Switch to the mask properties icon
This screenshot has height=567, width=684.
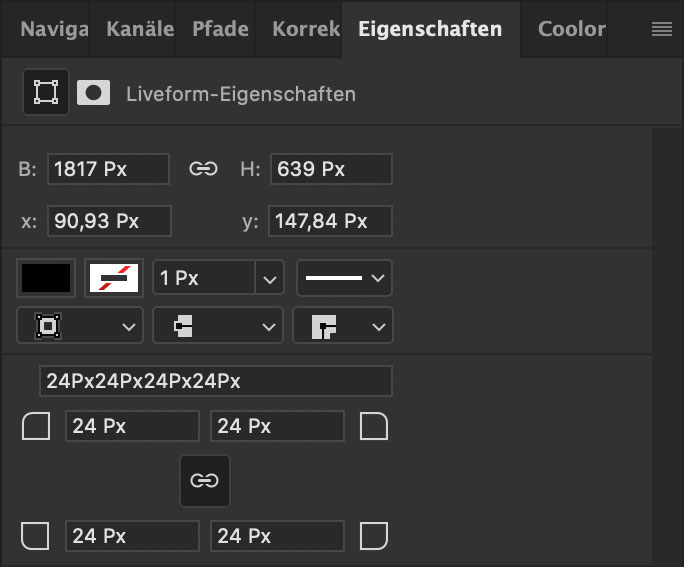click(x=93, y=92)
